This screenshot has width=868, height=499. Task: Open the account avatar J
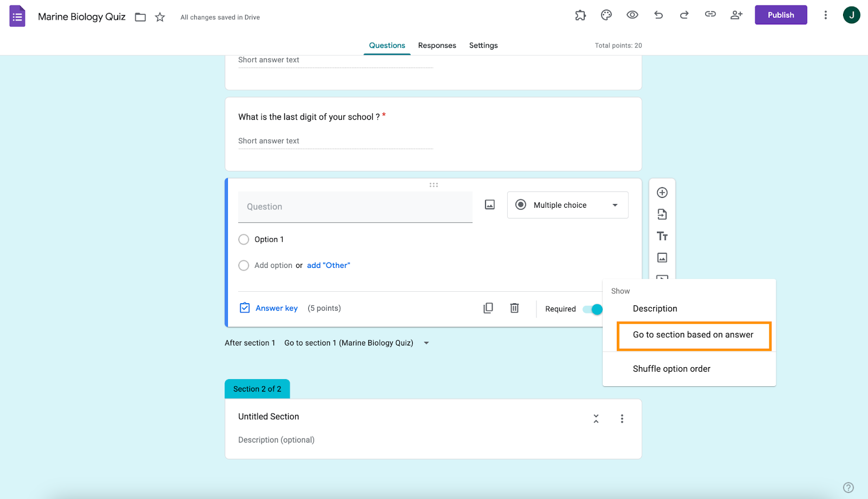pyautogui.click(x=852, y=15)
